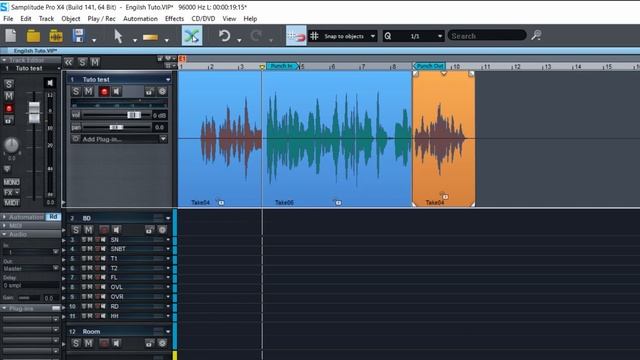Click the Punch In marker on timeline
Image resolution: width=640 pixels, height=360 pixels.
[282, 66]
